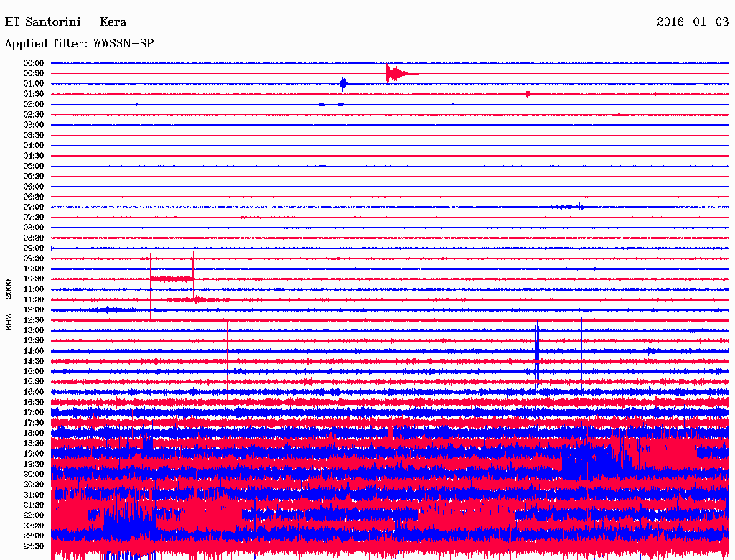735x560 pixels.
Task: Click the 10:30 time label
Action: tap(34, 279)
